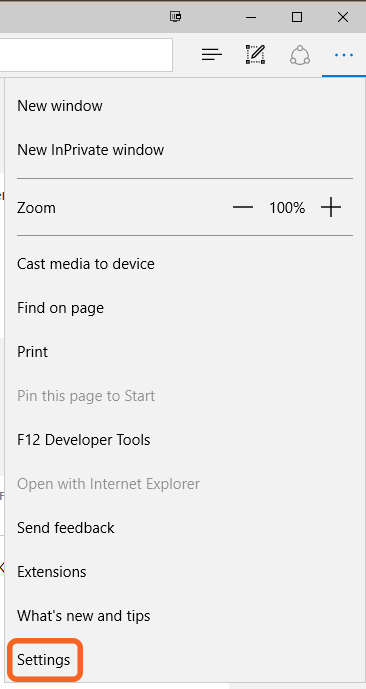Click the tablet mode icon in title bar
This screenshot has width=366, height=689.
coord(176,17)
